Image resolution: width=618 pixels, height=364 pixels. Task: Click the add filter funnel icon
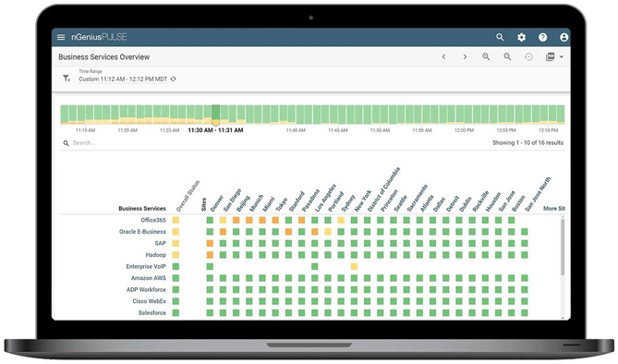tap(67, 79)
